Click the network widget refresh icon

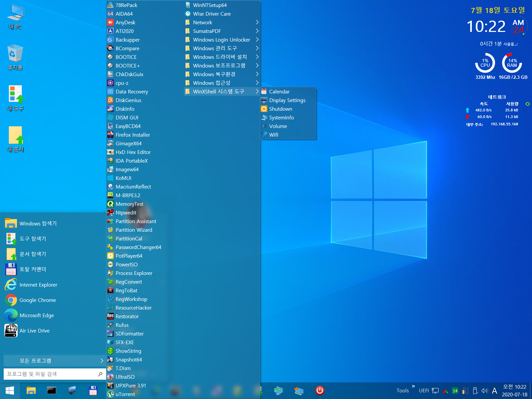coord(527,104)
